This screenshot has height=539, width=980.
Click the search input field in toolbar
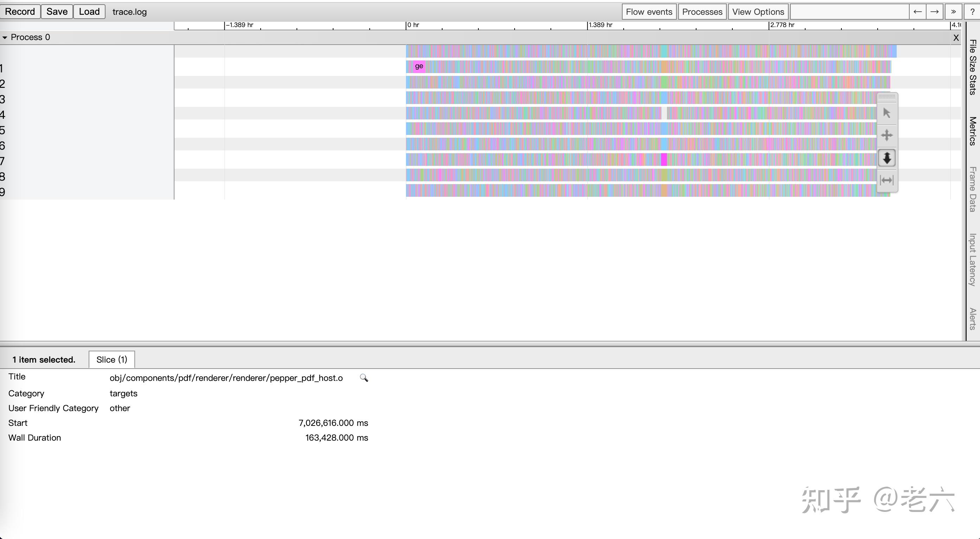849,12
